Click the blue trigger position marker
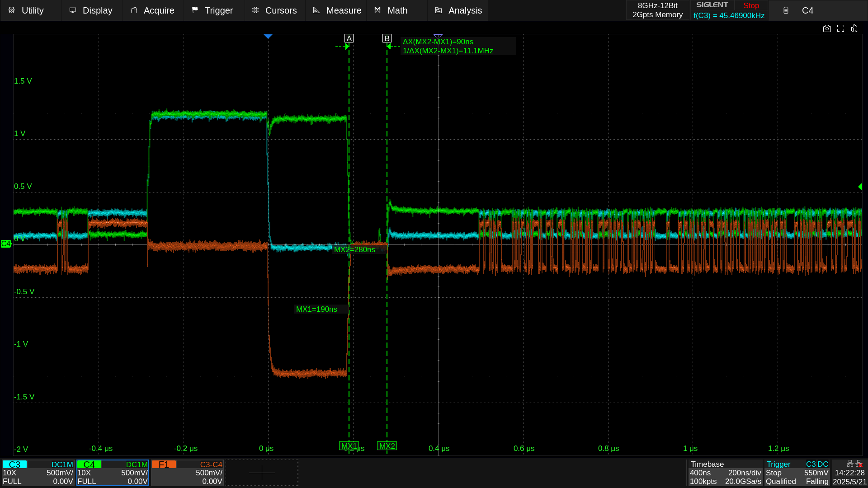868x488 pixels. click(x=268, y=37)
